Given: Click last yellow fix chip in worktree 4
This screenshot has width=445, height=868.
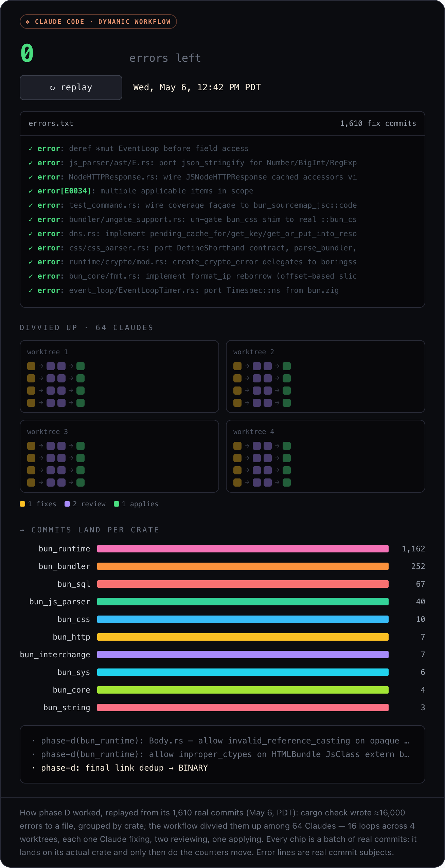Looking at the screenshot, I should [237, 483].
